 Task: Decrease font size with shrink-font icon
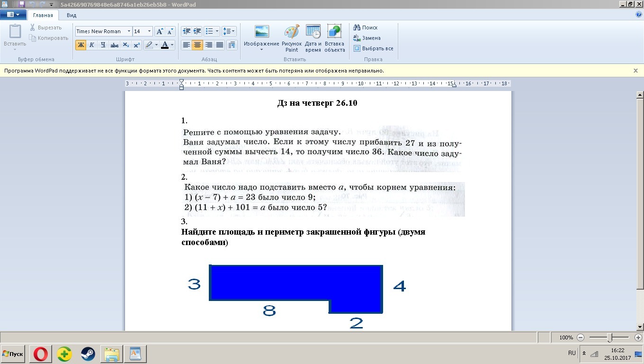point(170,31)
